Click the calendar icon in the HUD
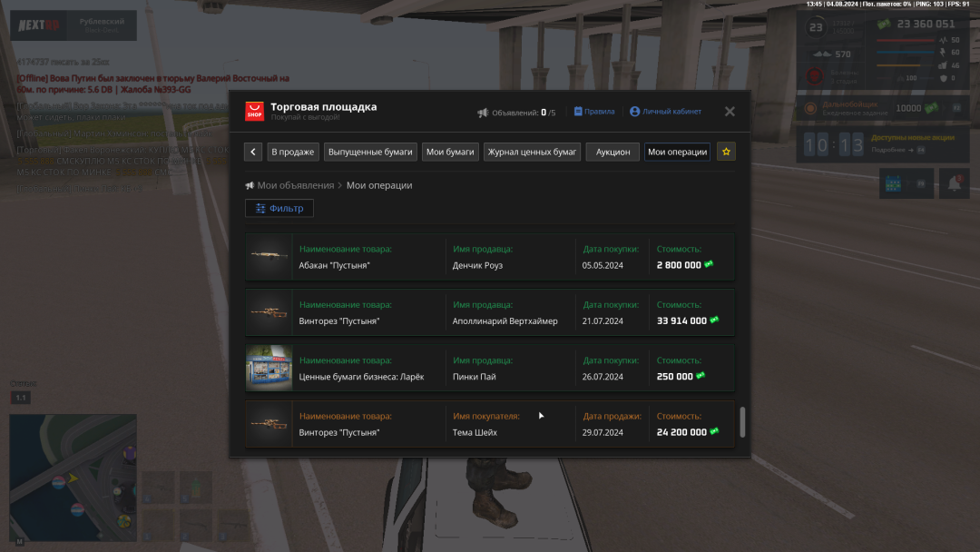 [894, 183]
